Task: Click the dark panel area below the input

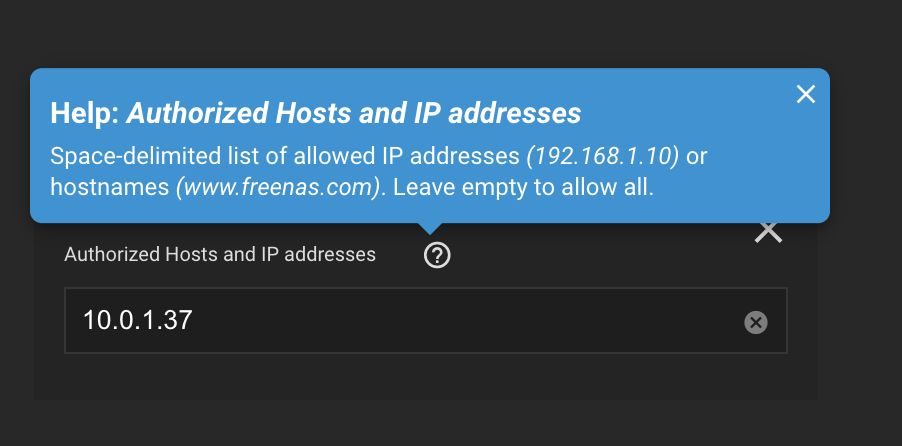Action: point(426,377)
